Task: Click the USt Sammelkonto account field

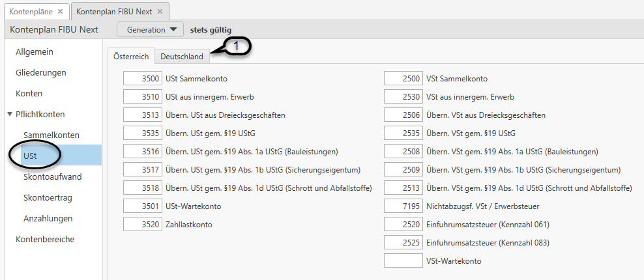Action: coord(142,79)
